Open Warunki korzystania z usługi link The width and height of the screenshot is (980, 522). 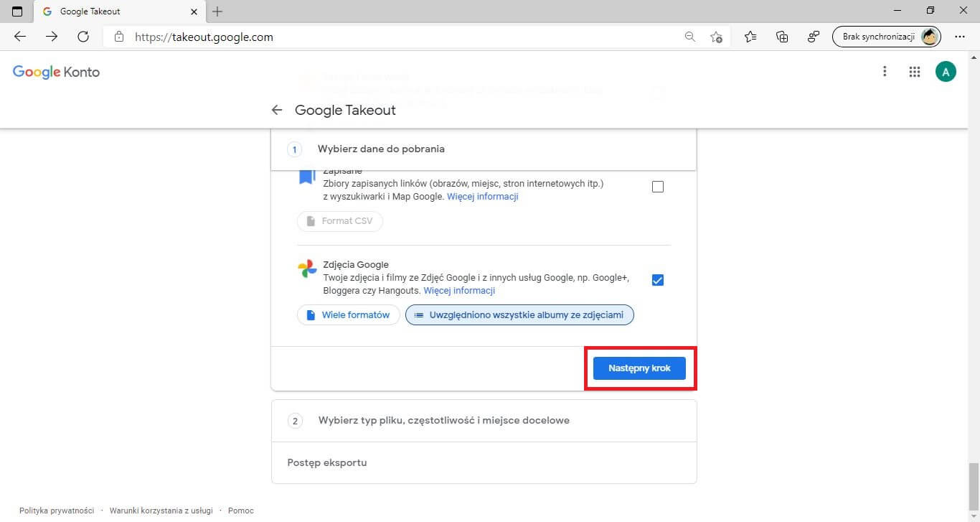161,511
